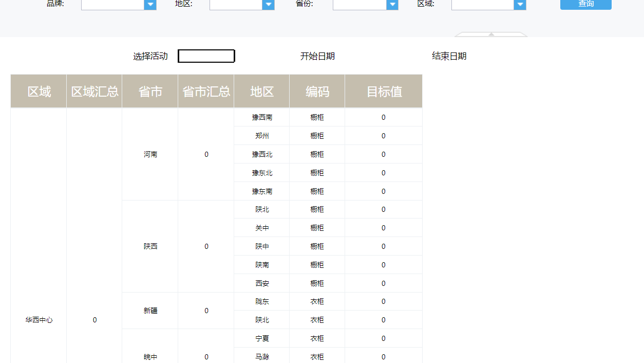Open the 郑州 region link

(x=262, y=136)
